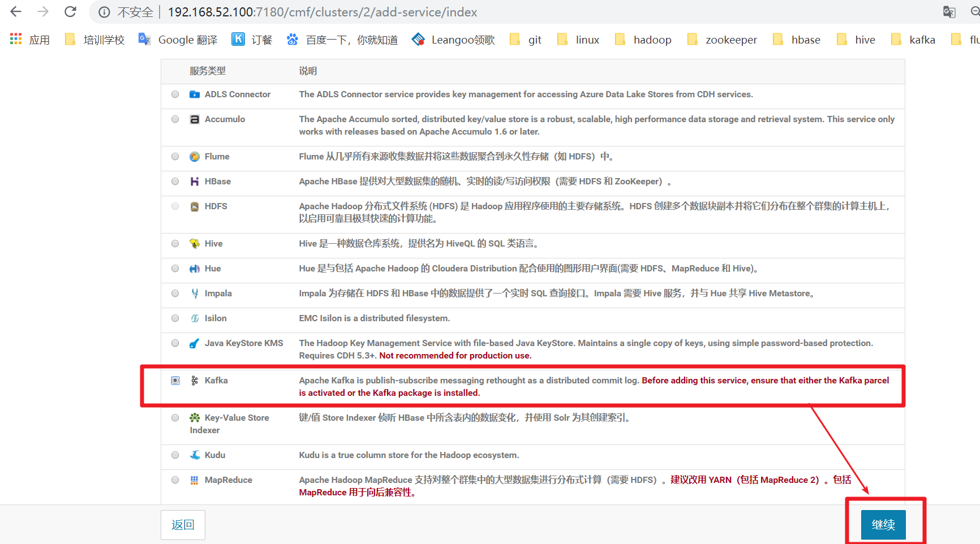Click the ADLS Connector service icon
The width and height of the screenshot is (980, 544).
tap(195, 94)
